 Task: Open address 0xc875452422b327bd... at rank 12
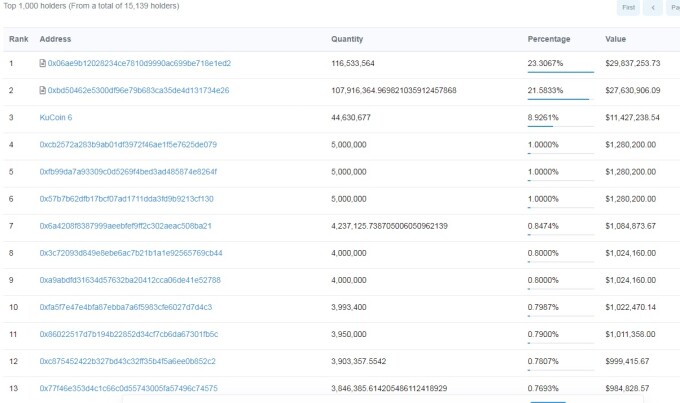(x=128, y=361)
